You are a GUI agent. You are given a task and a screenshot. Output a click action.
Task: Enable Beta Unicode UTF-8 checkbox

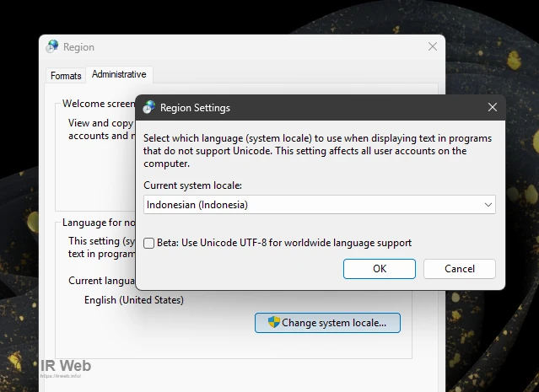[149, 243]
